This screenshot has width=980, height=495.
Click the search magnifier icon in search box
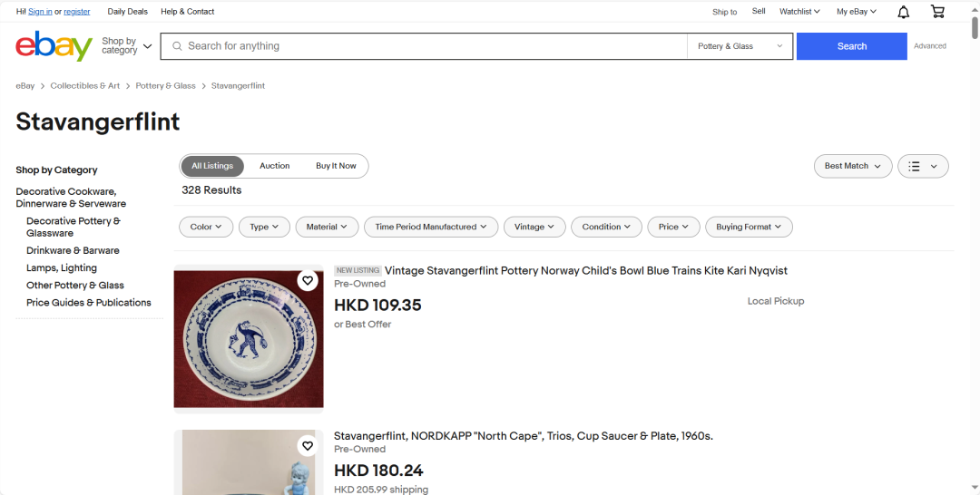pyautogui.click(x=177, y=46)
